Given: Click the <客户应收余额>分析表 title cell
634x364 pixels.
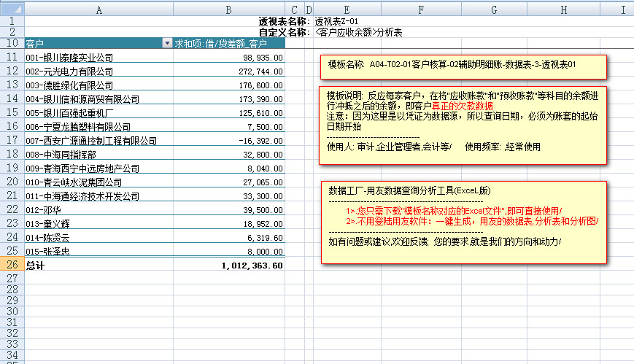Looking at the screenshot, I should pos(357,33).
